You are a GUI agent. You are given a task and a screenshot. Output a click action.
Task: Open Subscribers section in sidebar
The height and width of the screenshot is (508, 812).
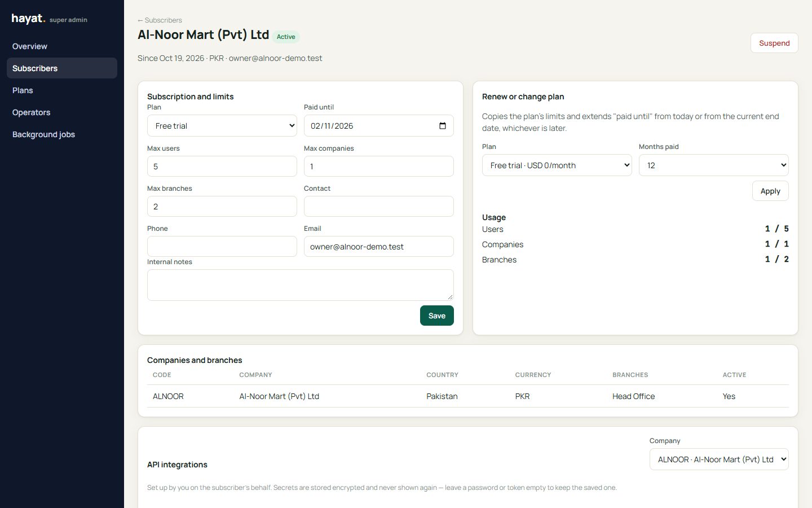pyautogui.click(x=62, y=68)
